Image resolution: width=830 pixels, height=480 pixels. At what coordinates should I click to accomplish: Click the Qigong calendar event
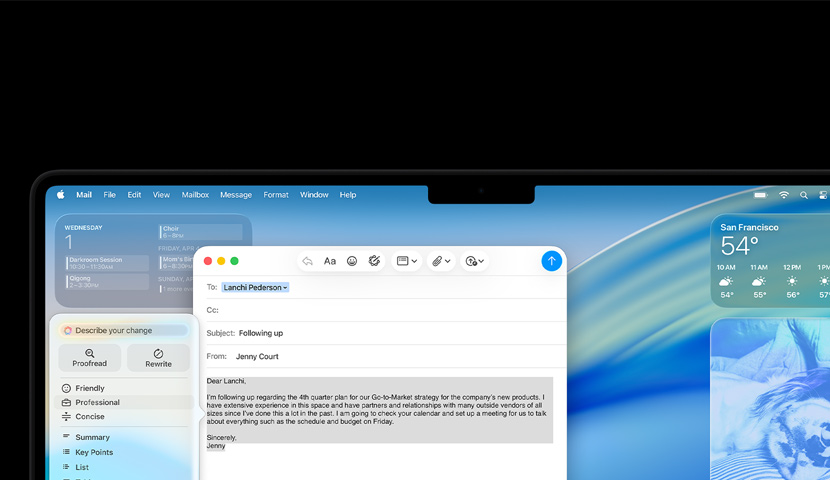coord(107,282)
